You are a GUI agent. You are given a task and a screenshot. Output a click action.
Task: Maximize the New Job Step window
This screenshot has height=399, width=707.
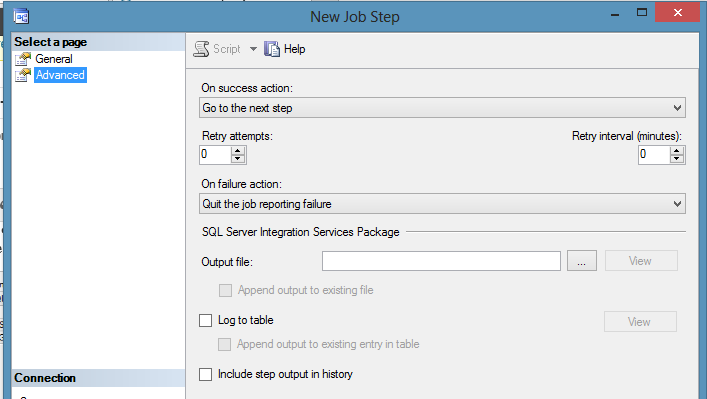642,13
